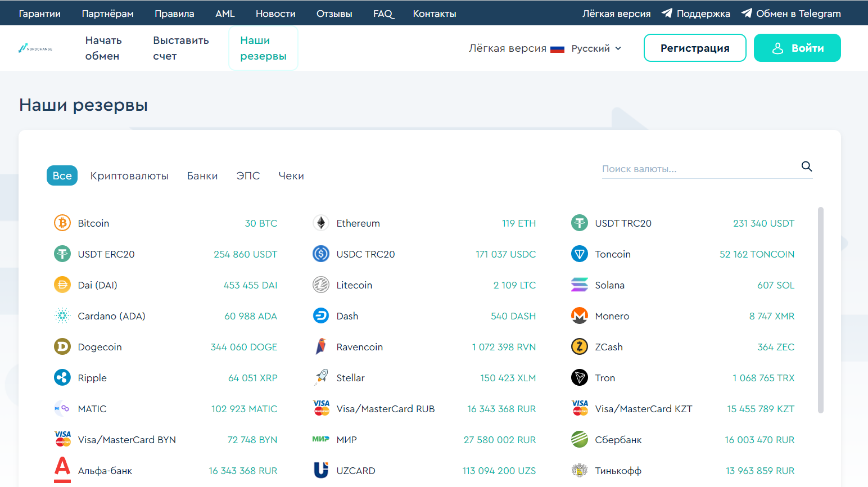868x487 pixels.
Task: Click the Nordchange logo
Action: 35,48
